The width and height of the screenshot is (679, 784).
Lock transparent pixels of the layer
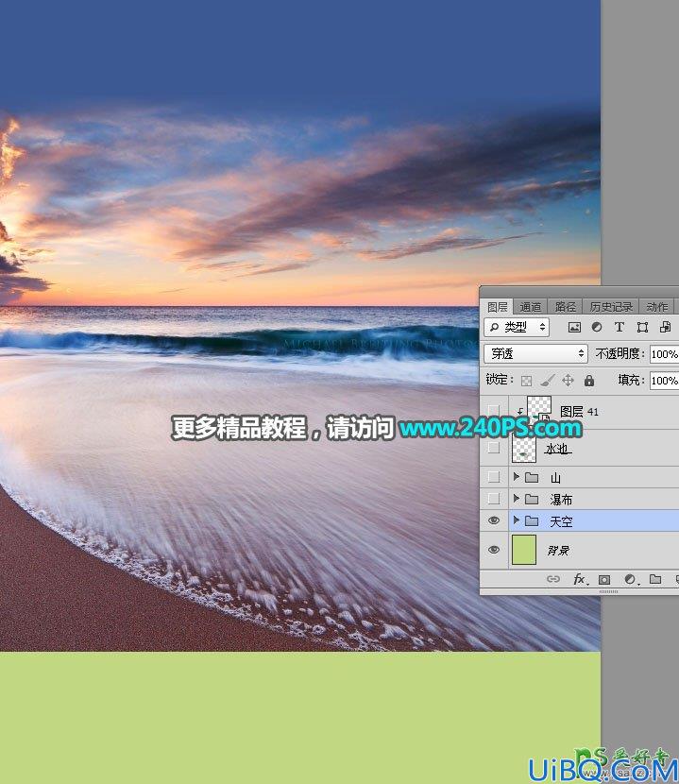tap(526, 381)
